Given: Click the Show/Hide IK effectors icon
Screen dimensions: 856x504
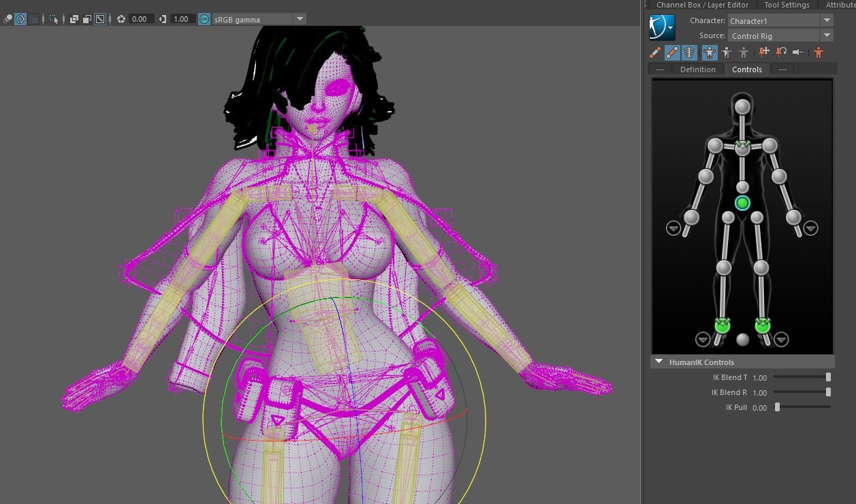Looking at the screenshot, I should coord(655,52).
